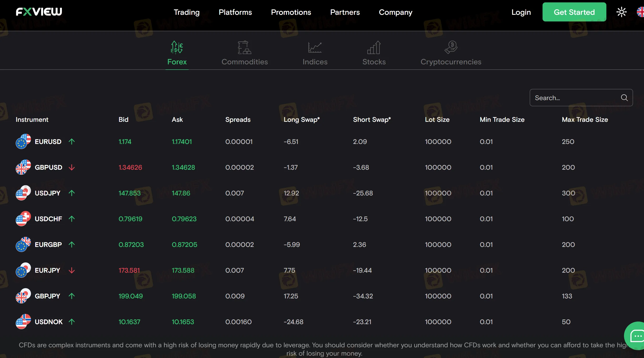The width and height of the screenshot is (644, 358).
Task: Click the Bid column header
Action: pyautogui.click(x=124, y=120)
